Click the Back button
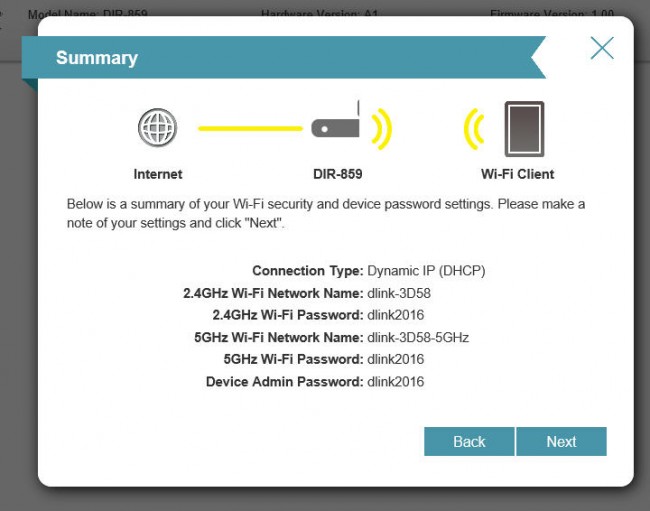This screenshot has width=650, height=511. 469,441
